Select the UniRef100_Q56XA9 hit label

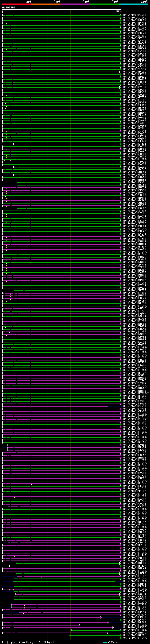click(135, 620)
